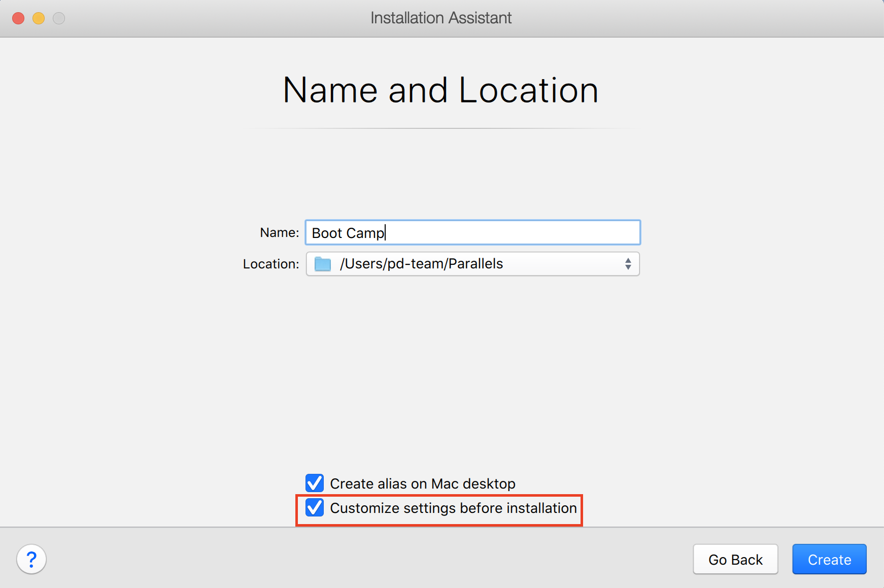Click the 'Create alias on Mac desktop' label
The width and height of the screenshot is (884, 588).
[x=422, y=483]
